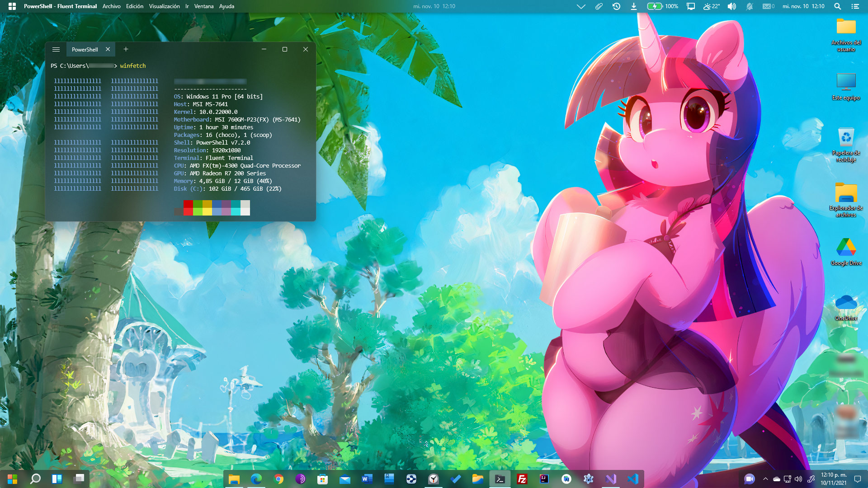This screenshot has width=868, height=488.
Task: Open the Ventana menu
Action: pyautogui.click(x=203, y=6)
